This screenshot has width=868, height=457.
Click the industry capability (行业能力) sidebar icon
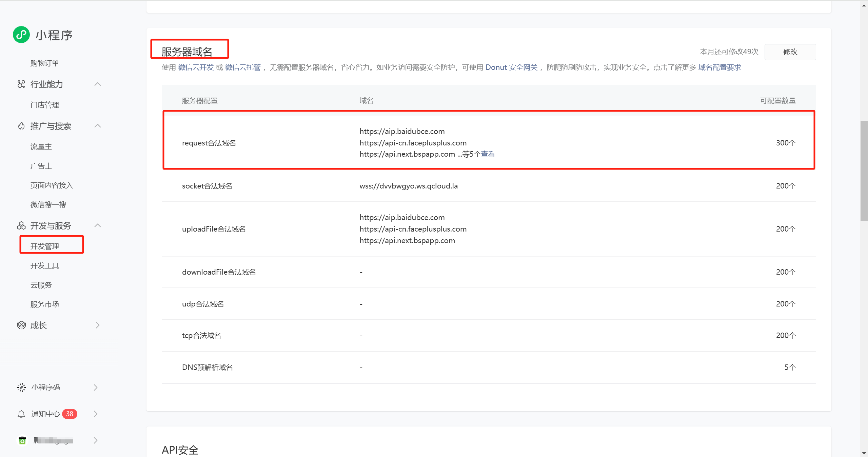(21, 84)
